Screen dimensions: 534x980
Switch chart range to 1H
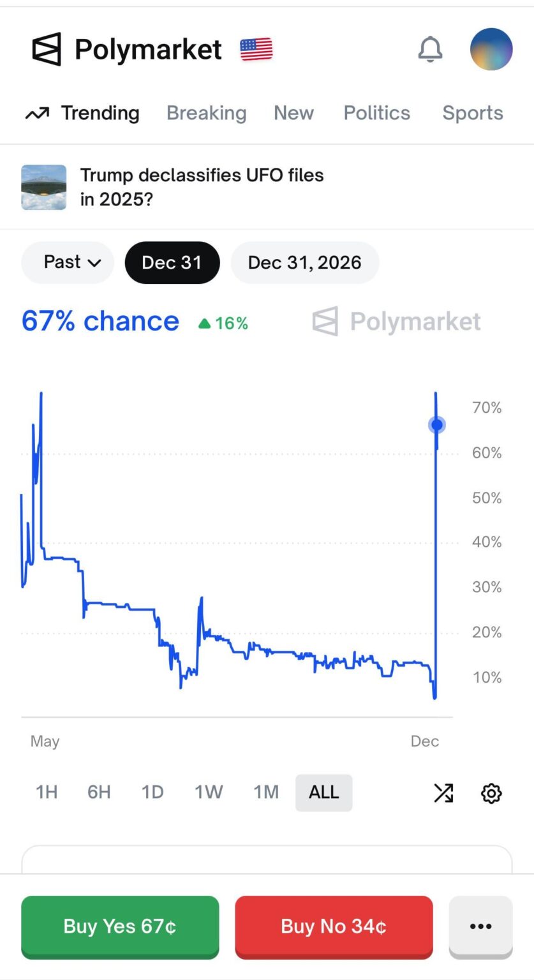point(47,792)
